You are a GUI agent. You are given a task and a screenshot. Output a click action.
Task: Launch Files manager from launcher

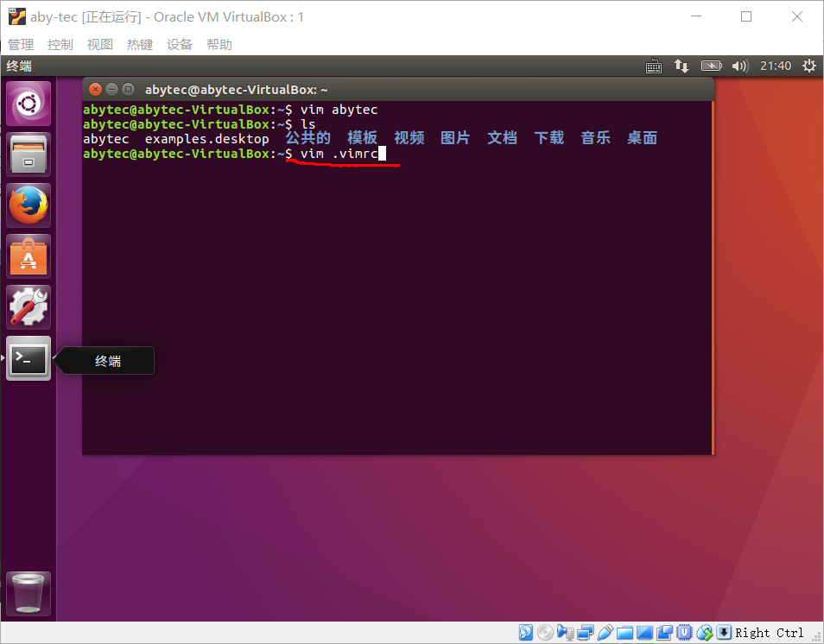29,155
